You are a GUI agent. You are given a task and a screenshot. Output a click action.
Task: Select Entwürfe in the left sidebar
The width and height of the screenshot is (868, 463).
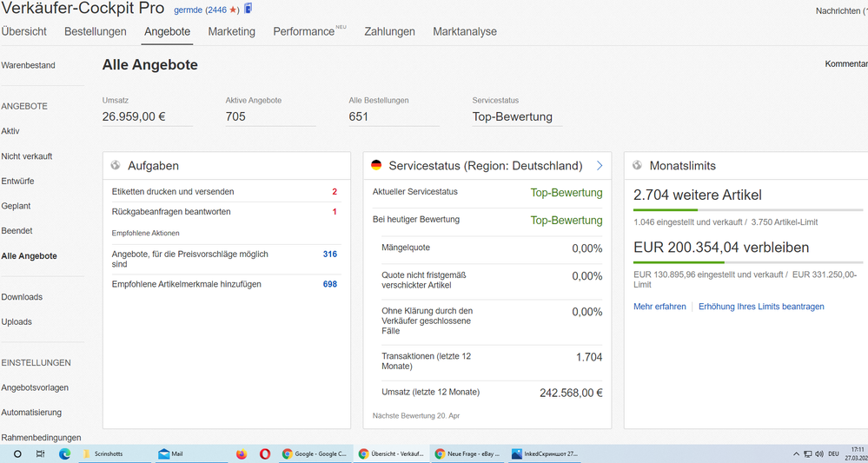(17, 181)
